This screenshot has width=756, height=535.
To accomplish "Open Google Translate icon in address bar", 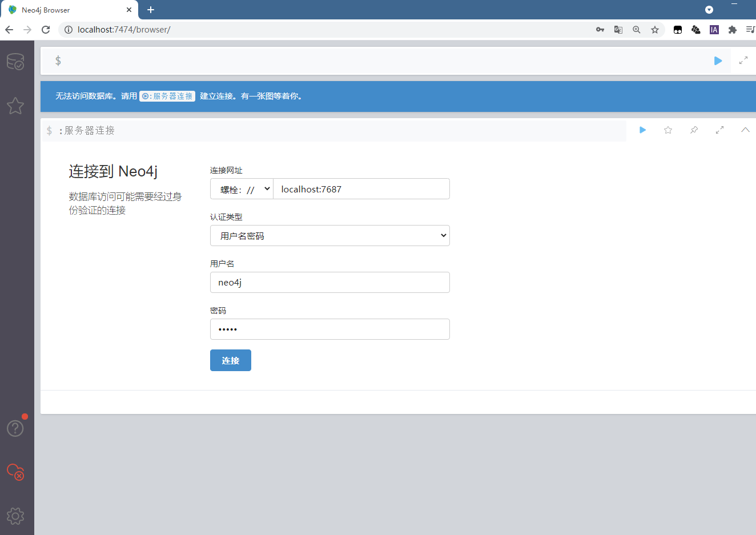I will click(618, 30).
